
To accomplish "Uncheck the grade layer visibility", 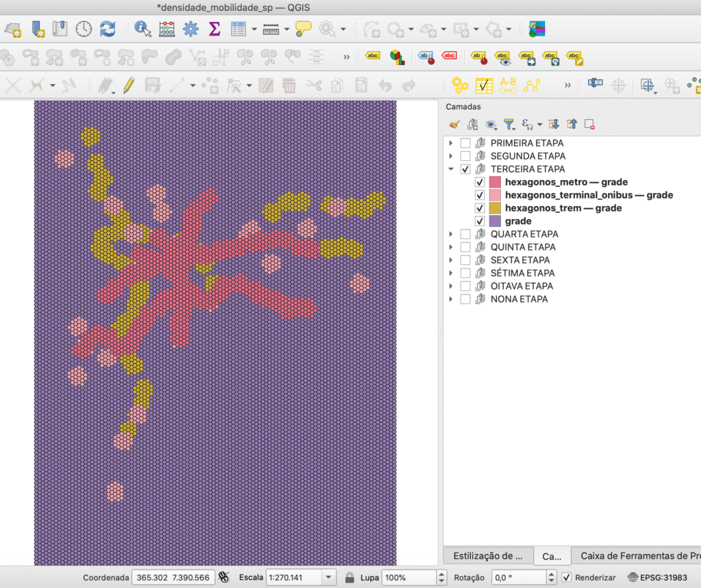I will tap(480, 221).
